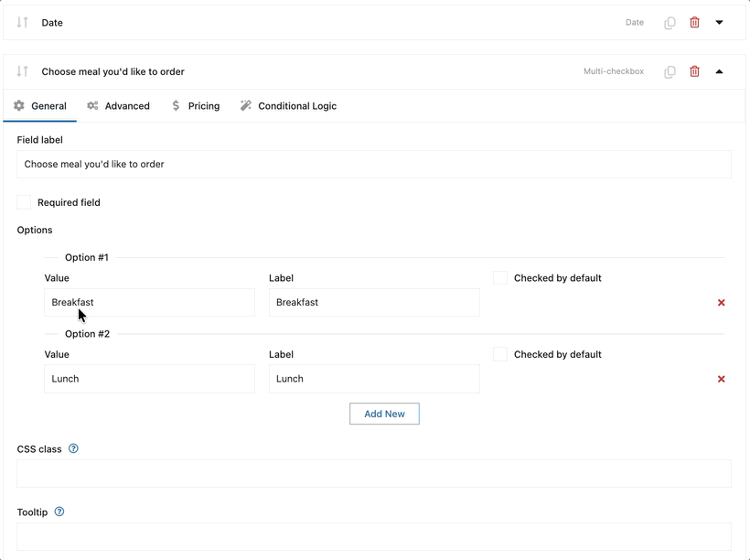Collapse the meal order field panel
Screen dimensions: 750x560
click(719, 71)
